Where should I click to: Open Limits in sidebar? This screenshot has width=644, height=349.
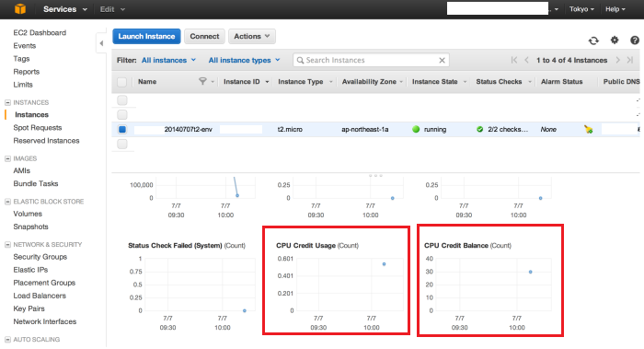(x=23, y=85)
